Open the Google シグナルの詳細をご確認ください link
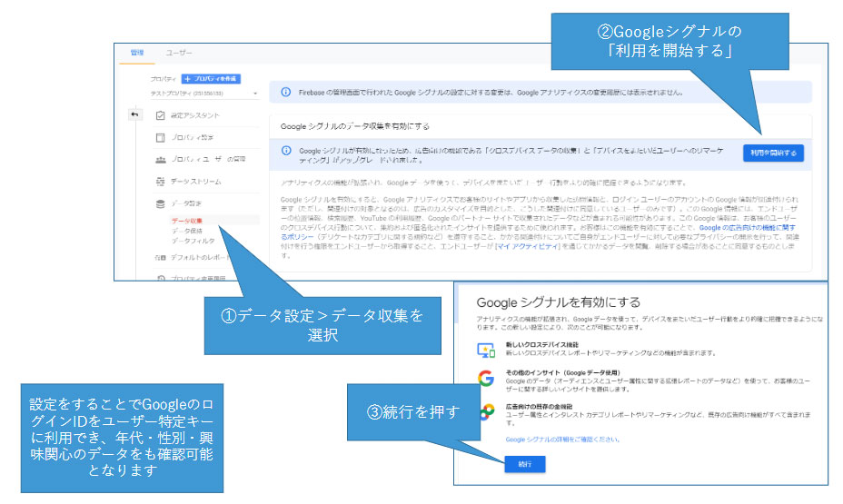 coord(562,440)
